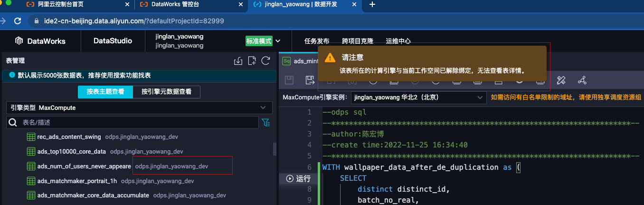Viewport: 644px width, 205px height.
Task: Click the browser address bar URL
Action: [x=134, y=21]
